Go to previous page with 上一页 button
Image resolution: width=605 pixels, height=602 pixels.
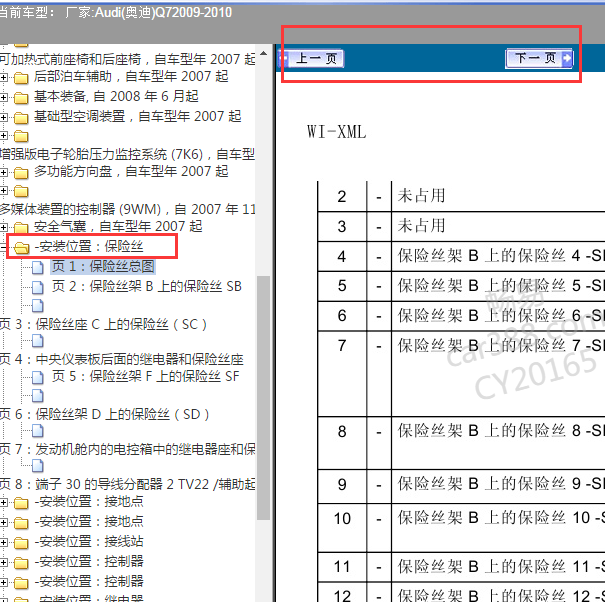(x=311, y=59)
